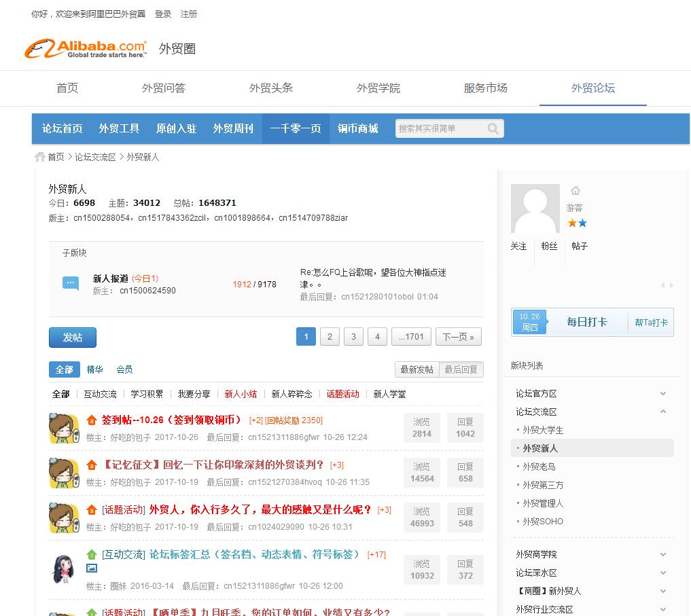Click the left carousel arrow in sidebar
691x616 pixels.
tap(662, 285)
